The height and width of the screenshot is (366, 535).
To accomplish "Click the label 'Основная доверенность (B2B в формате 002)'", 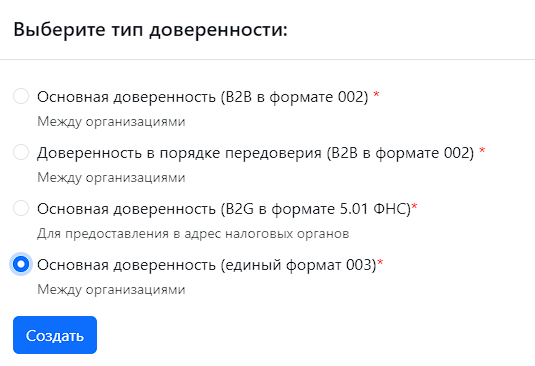I will coord(203,97).
